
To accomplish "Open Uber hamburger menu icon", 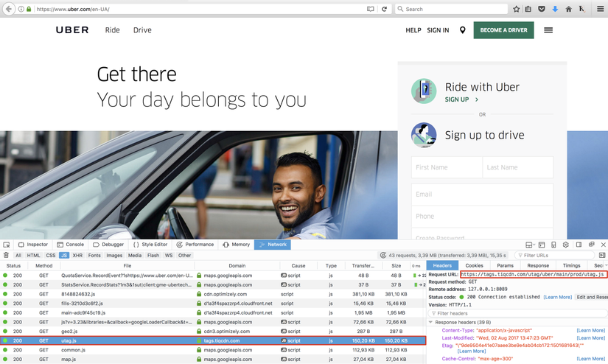I will point(548,30).
